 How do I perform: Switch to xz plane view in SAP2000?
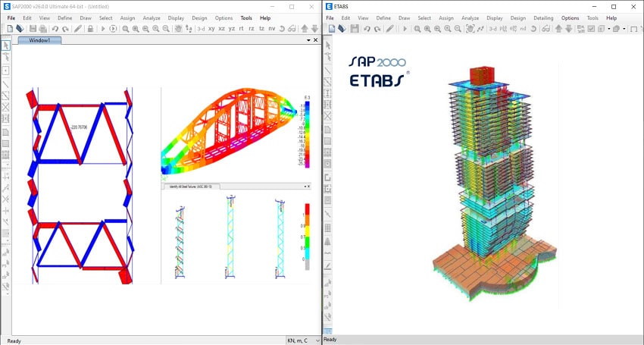222,29
